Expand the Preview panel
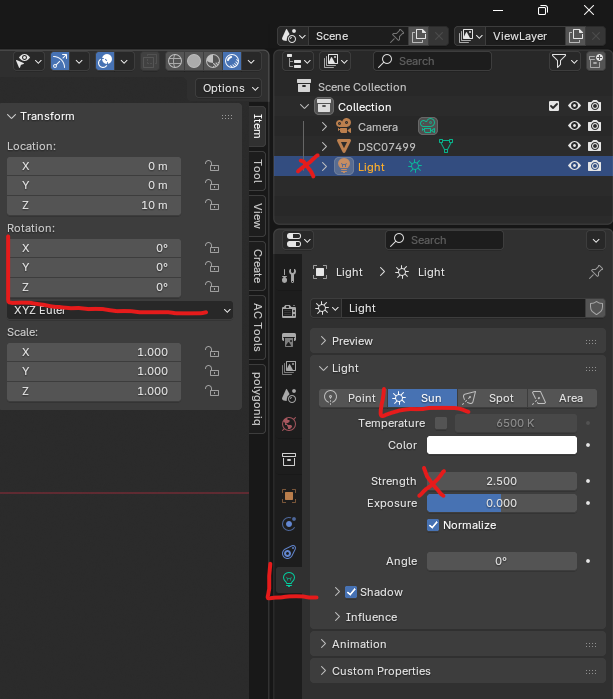Image resolution: width=613 pixels, height=699 pixels. (x=351, y=341)
